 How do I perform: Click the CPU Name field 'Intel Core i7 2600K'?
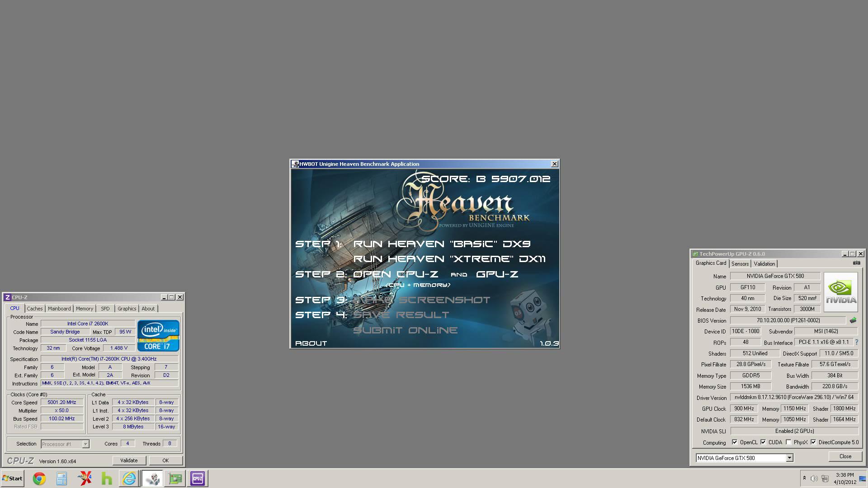tap(88, 324)
